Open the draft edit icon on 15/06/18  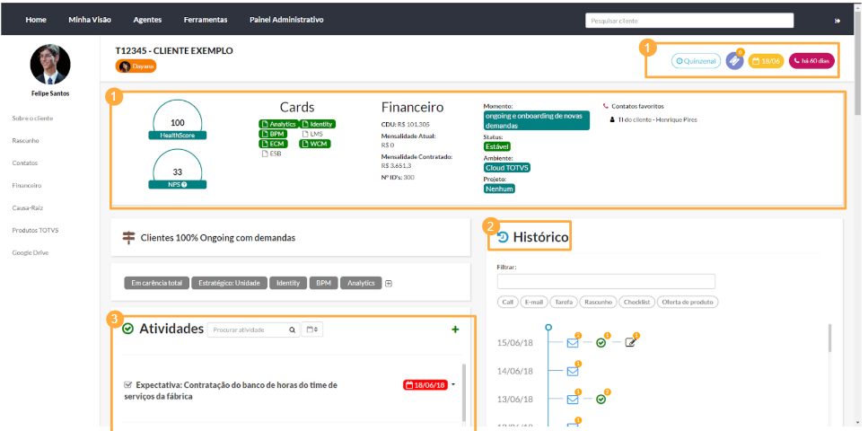pos(630,343)
